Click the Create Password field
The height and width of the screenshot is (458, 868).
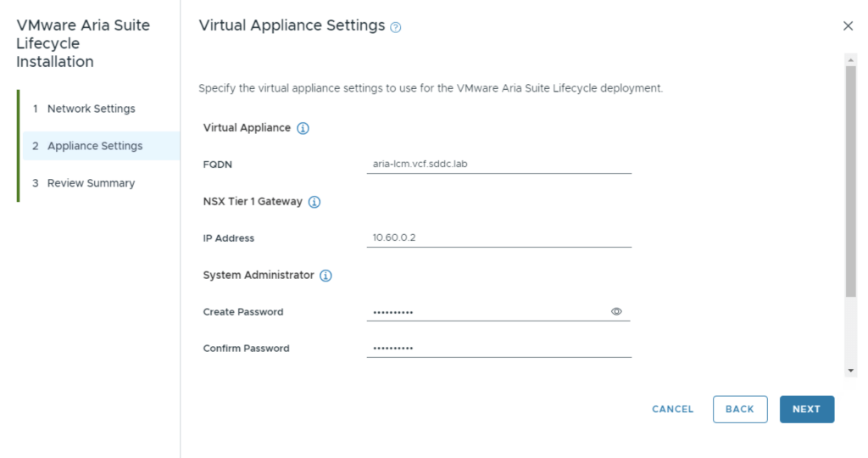tap(487, 312)
